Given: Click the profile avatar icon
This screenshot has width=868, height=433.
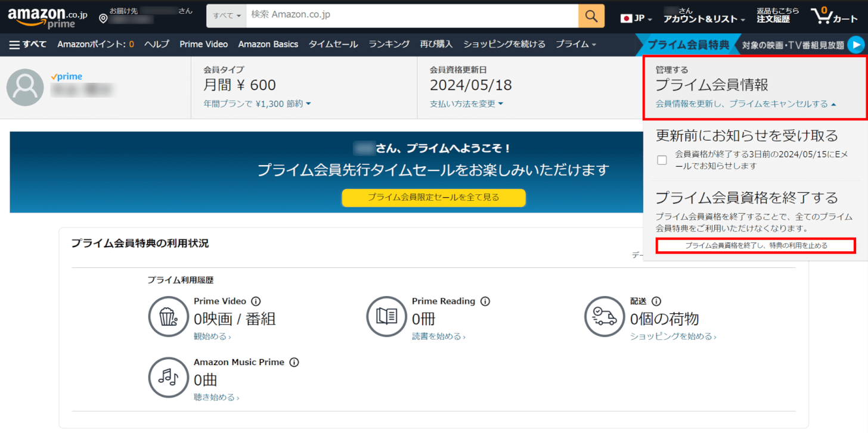Looking at the screenshot, I should click(25, 88).
